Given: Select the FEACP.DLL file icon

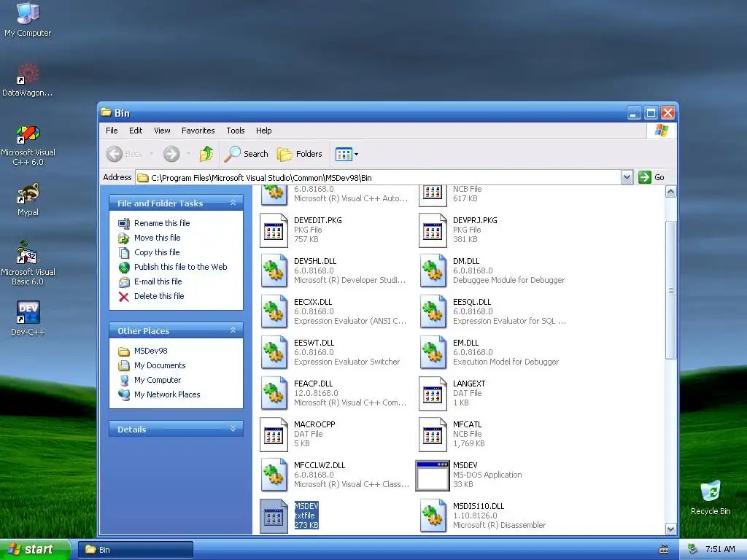Looking at the screenshot, I should (x=274, y=393).
